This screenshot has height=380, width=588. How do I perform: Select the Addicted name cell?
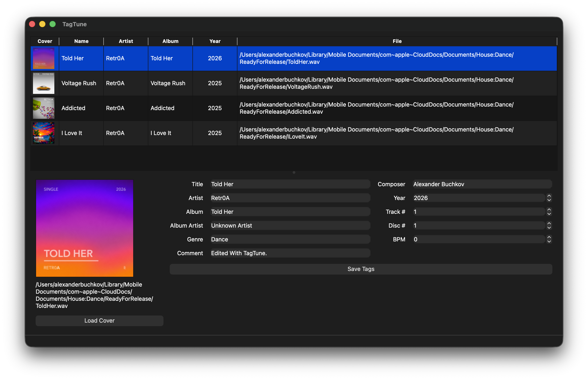(x=81, y=108)
